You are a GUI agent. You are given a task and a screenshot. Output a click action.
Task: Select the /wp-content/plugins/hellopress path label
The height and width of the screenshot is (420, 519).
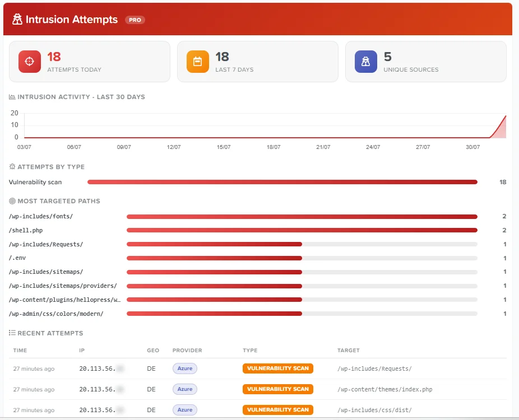[64, 300]
